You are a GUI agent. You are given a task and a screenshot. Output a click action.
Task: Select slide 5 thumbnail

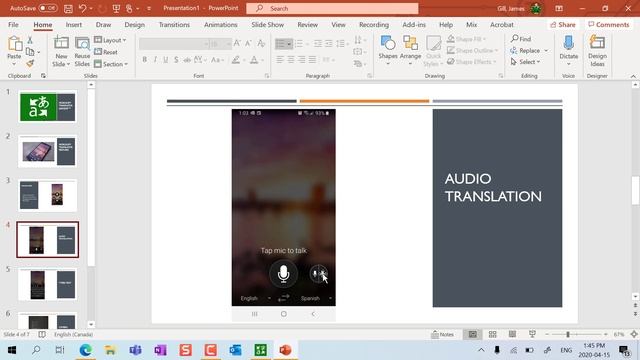click(x=47, y=284)
